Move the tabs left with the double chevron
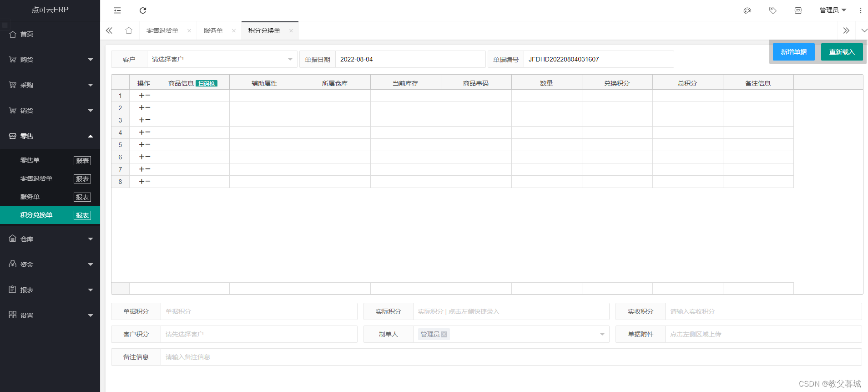 coord(109,31)
